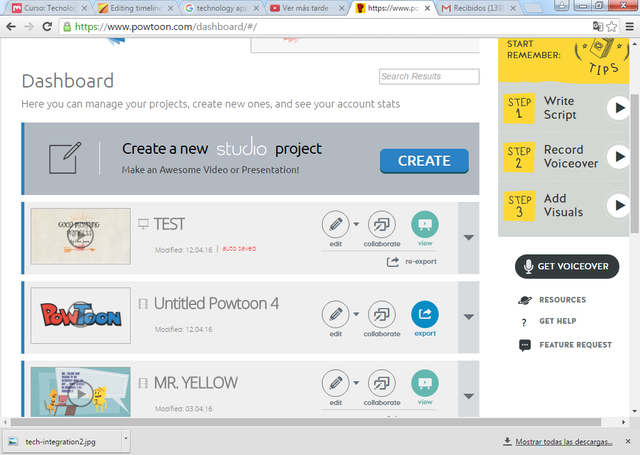Screen dimensions: 640x455
Task: Play the Step 3 Add Visuals video
Action: tap(619, 205)
